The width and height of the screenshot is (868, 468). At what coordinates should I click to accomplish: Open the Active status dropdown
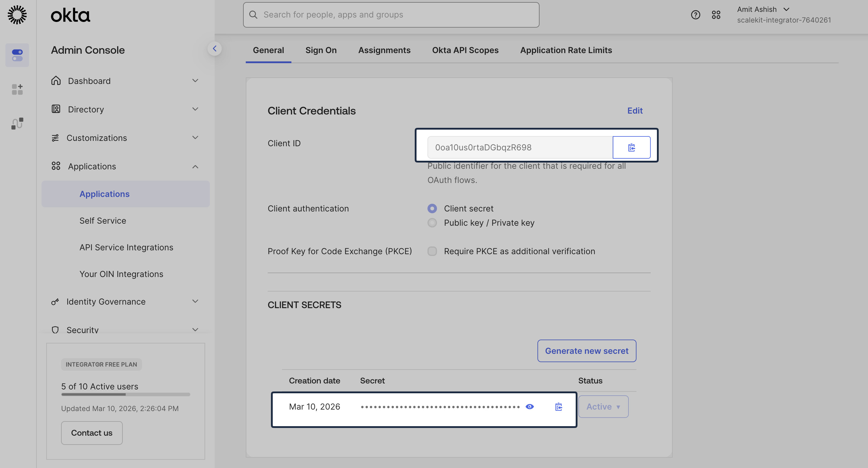tap(603, 406)
